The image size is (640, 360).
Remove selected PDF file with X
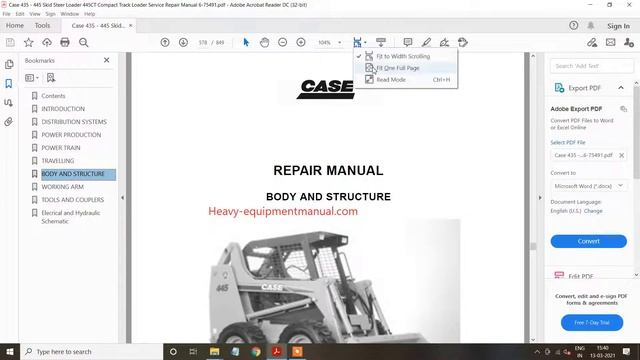(x=621, y=155)
